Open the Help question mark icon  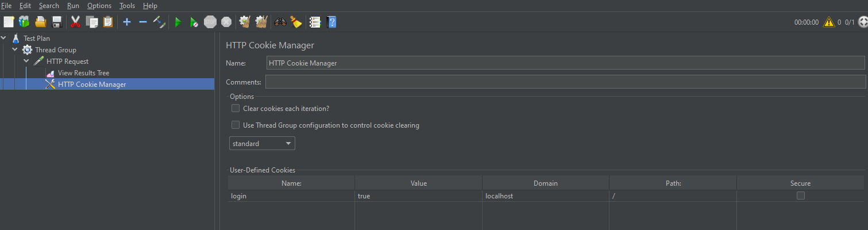(x=331, y=22)
